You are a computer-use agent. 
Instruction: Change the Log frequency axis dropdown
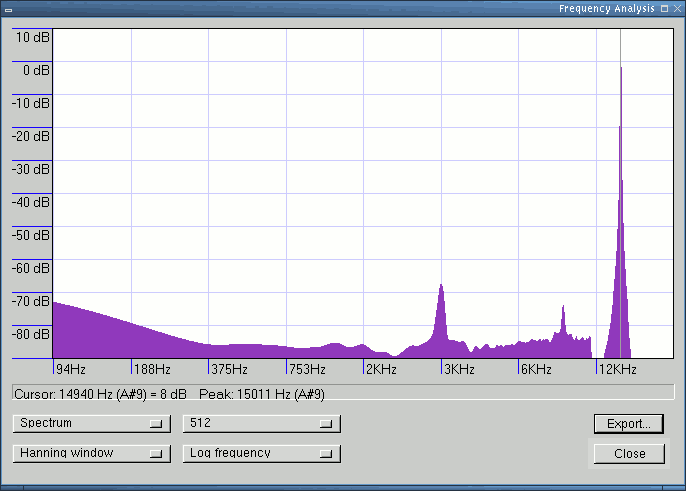click(261, 453)
